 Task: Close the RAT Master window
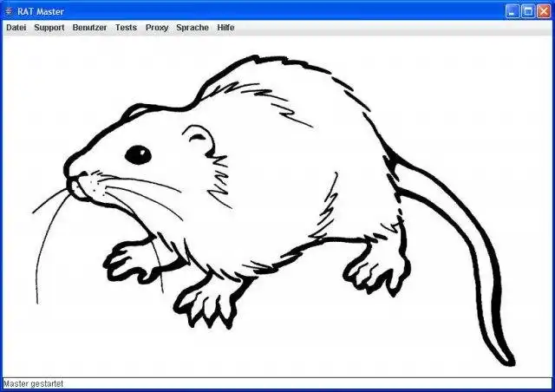(x=544, y=11)
